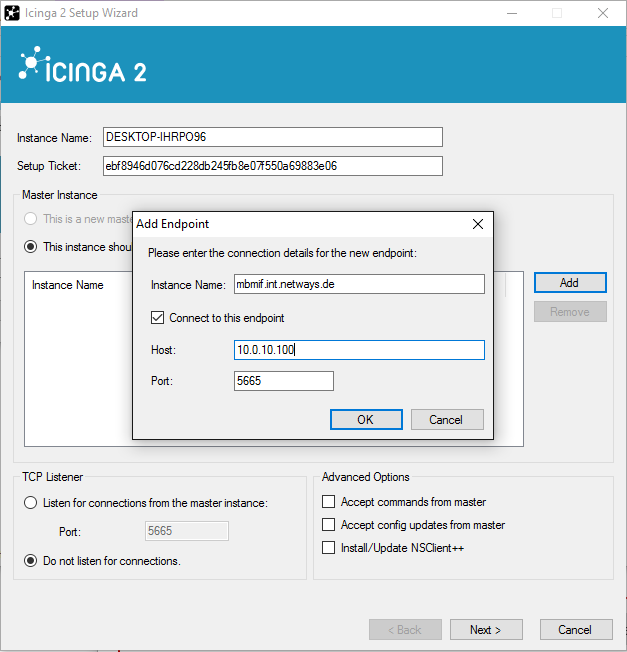
Task: Close the Icinga 2 Setup Wizard window
Action: click(603, 13)
